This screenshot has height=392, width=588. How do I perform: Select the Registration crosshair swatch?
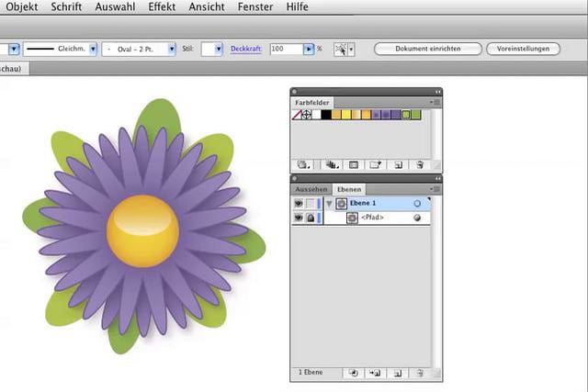[306, 115]
